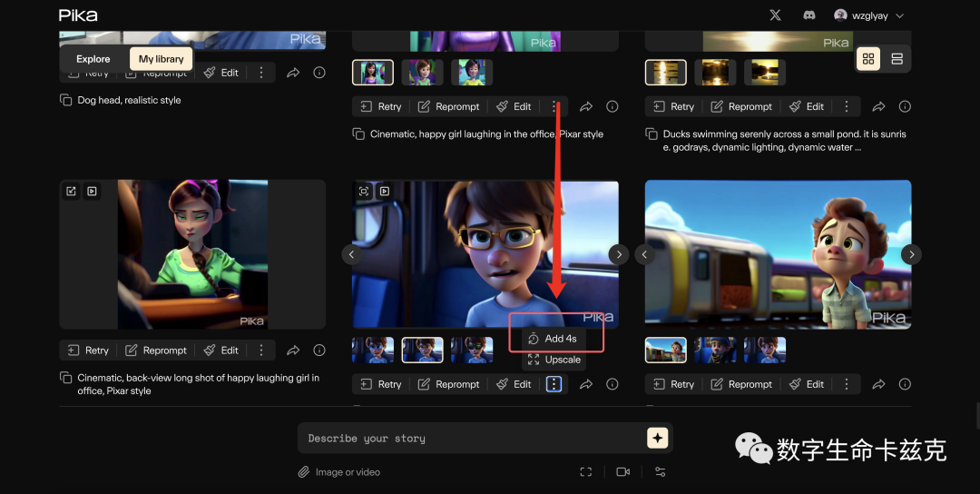
Task: Click Edit on the Dog head video
Action: coord(221,74)
